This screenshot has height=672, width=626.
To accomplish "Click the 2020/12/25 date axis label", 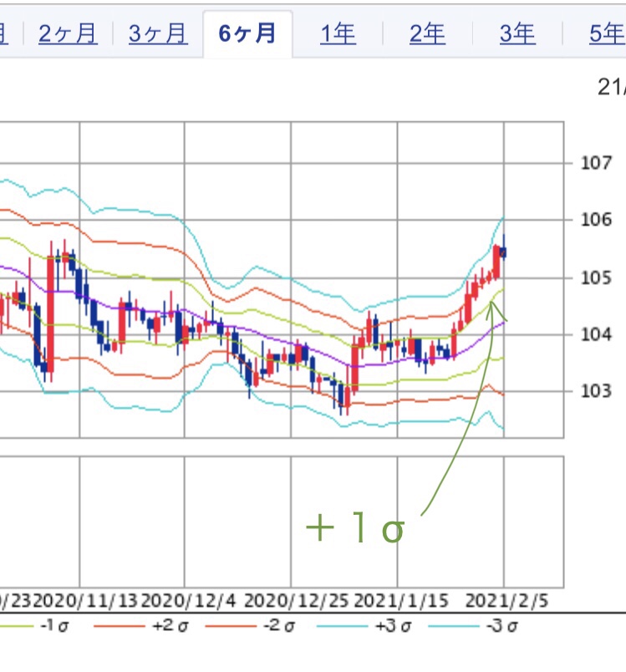I will pos(292,601).
